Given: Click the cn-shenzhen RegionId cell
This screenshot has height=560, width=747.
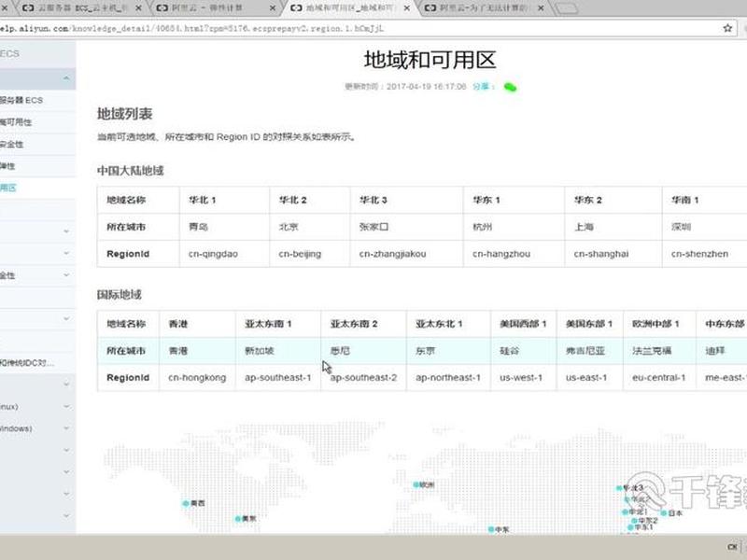Looking at the screenshot, I should tap(705, 254).
